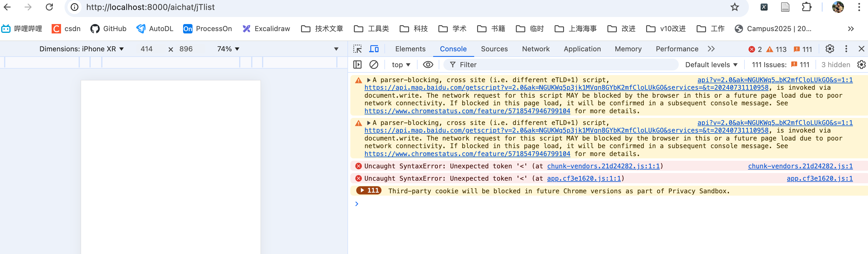The image size is (868, 254).
Task: Switch to the Network tab
Action: pyautogui.click(x=536, y=49)
